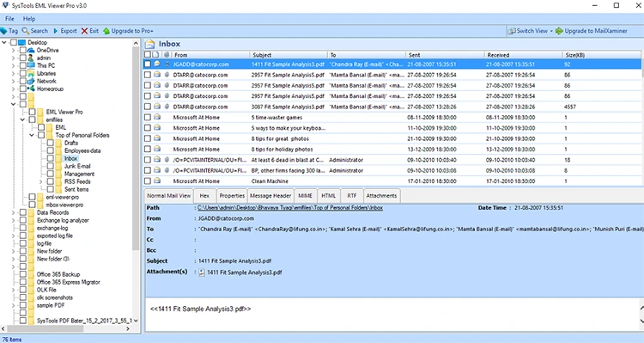Click the SysTools app logo in title bar
The width and height of the screenshot is (644, 343).
click(5, 5)
